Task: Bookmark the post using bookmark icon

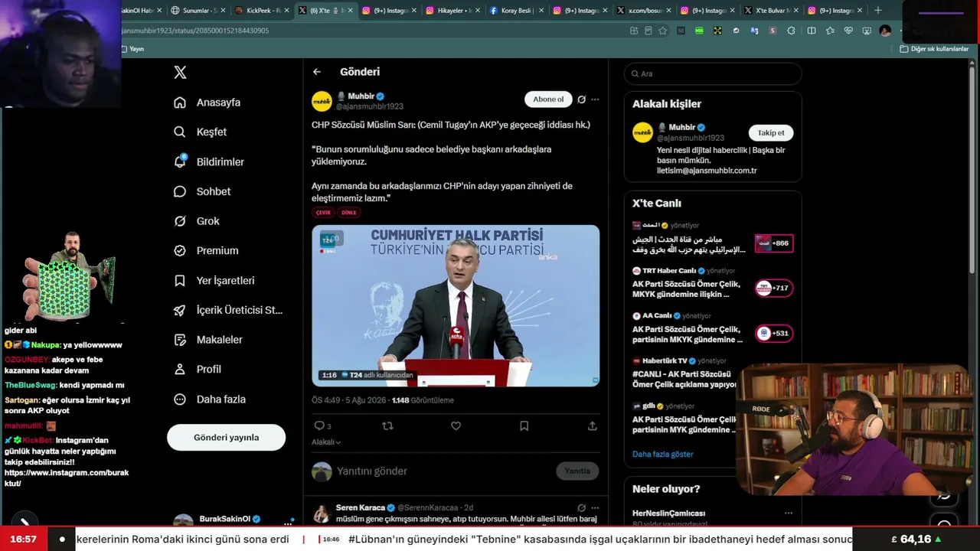Action: pos(524,426)
